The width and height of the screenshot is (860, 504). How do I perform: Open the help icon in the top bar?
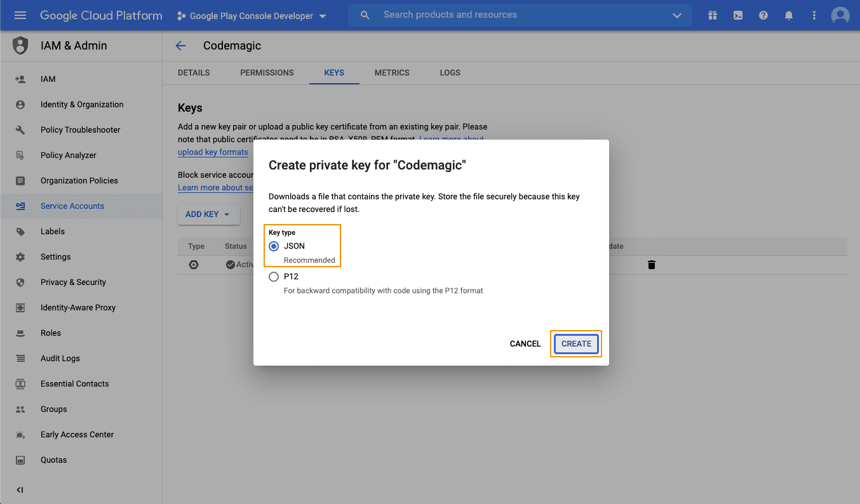point(763,15)
